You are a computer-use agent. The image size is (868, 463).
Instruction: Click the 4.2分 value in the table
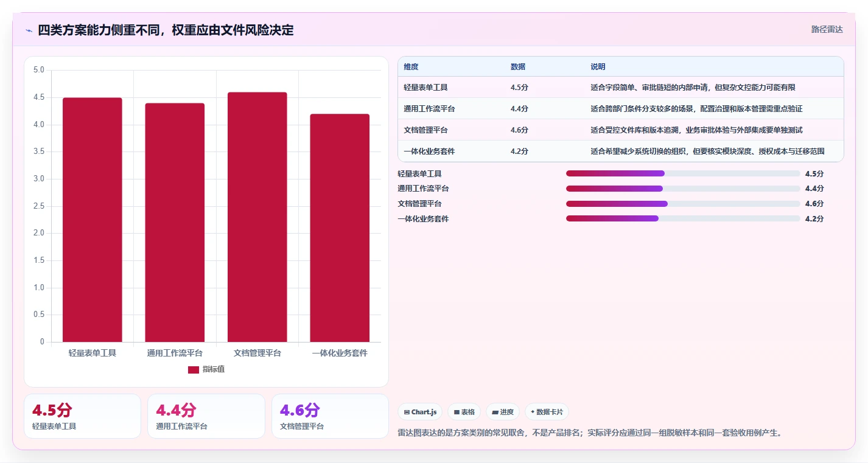[519, 151]
